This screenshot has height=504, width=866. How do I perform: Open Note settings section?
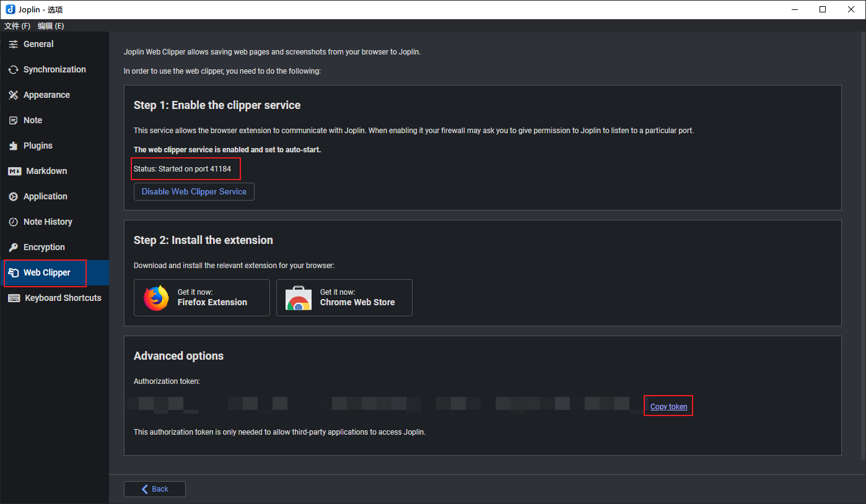pyautogui.click(x=55, y=121)
